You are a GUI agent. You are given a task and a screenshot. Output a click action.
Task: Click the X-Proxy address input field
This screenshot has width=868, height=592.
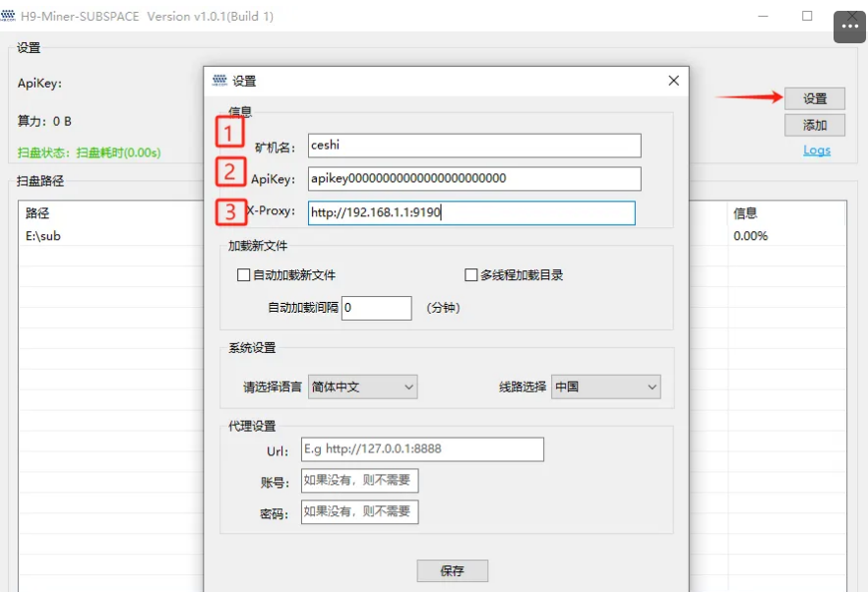pos(470,212)
